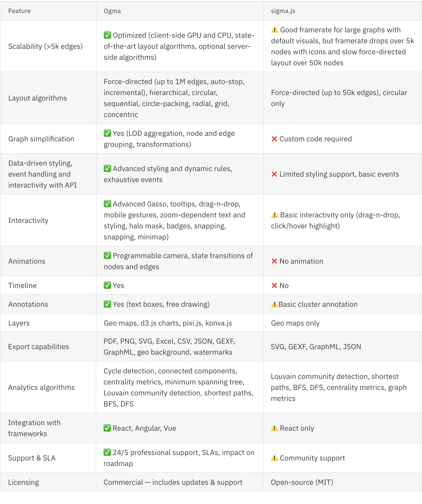
Task: Click the sigma.js column header
Action: click(283, 11)
